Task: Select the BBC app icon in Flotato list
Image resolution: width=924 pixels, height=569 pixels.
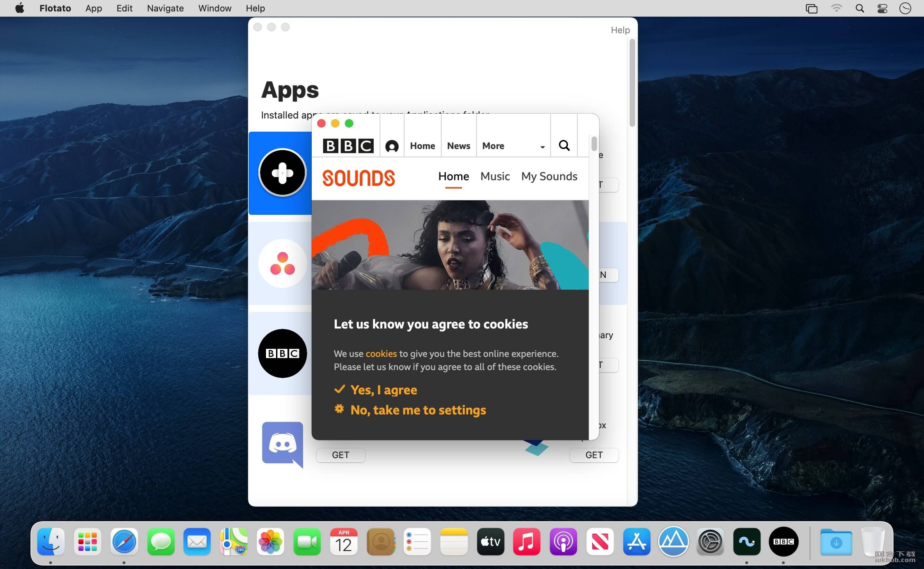Action: pyautogui.click(x=282, y=353)
